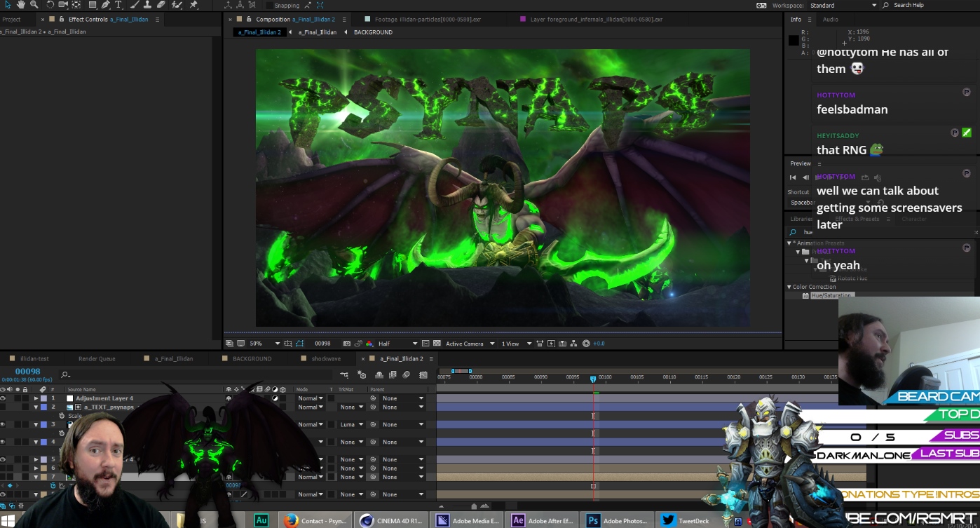Toggle visibility eye of layer 3

pyautogui.click(x=3, y=424)
